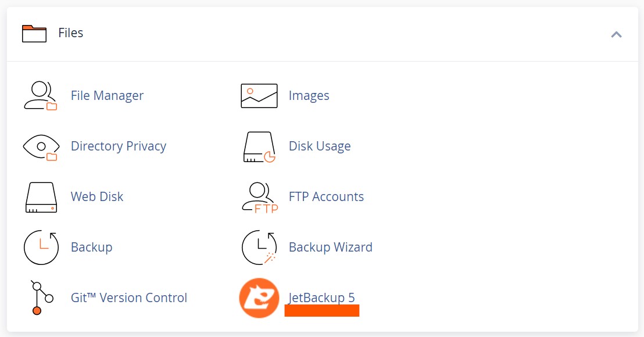
Task: Open the File Manager link
Action: [107, 96]
